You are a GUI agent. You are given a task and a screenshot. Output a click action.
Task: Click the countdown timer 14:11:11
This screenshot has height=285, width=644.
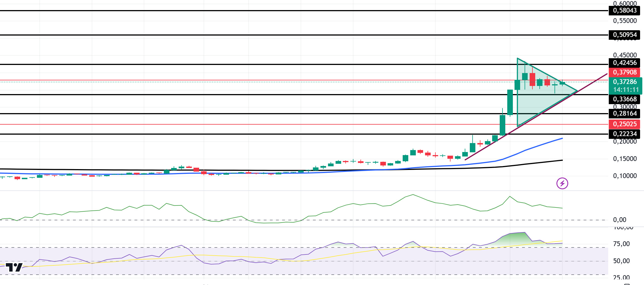click(626, 90)
